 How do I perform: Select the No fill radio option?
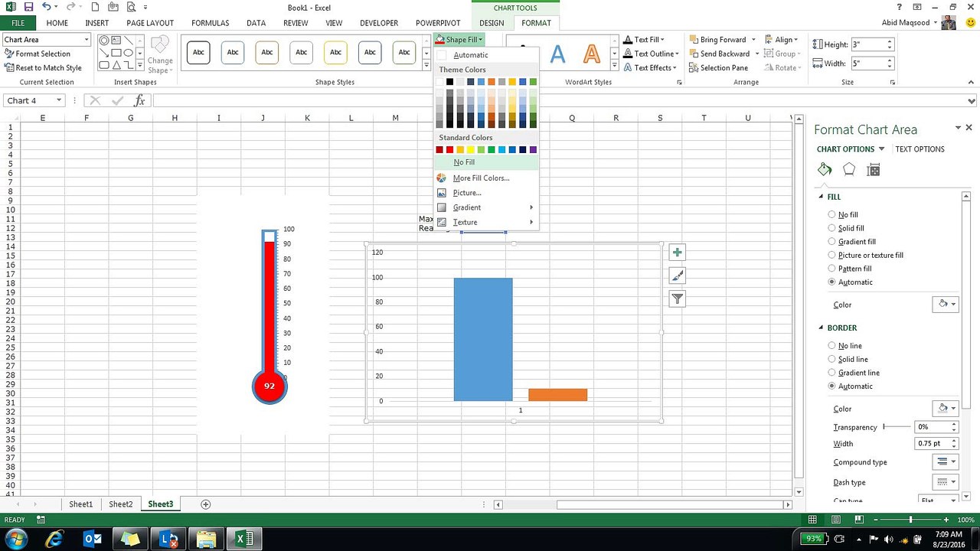[x=831, y=215]
